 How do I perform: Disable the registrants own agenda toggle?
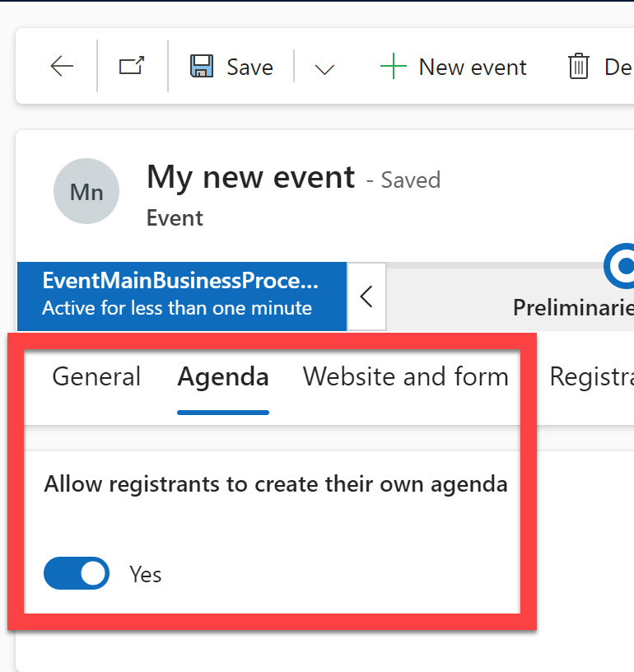(x=77, y=573)
